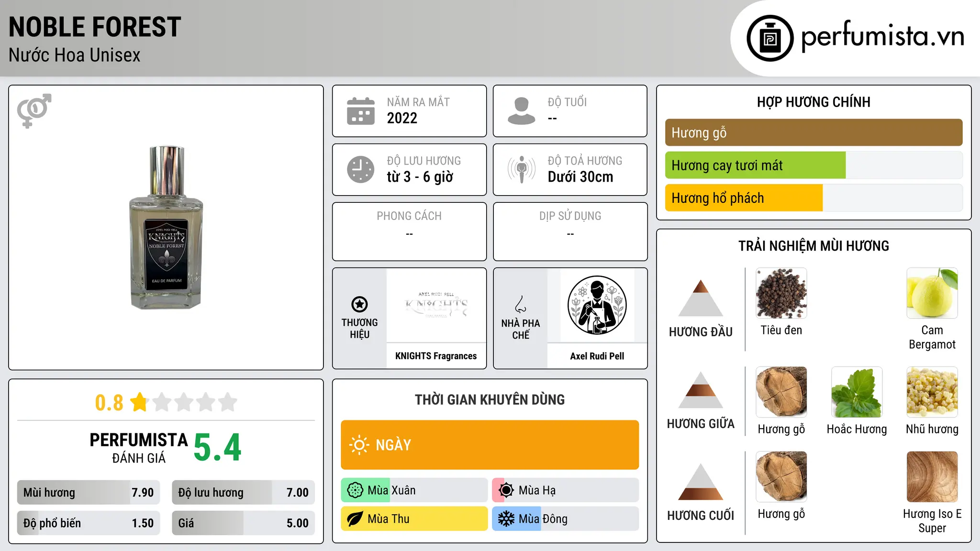Select the Hoắc Hương leaf image

click(857, 392)
